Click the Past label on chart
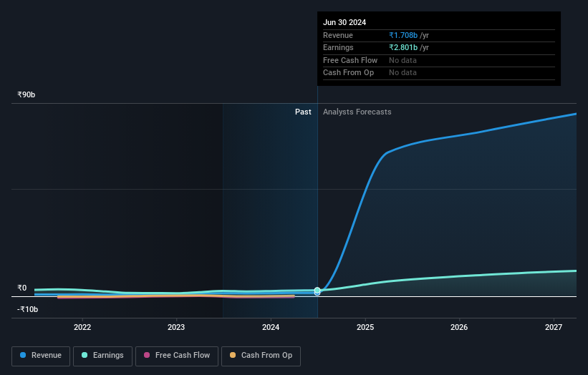Image resolution: width=588 pixels, height=375 pixels. [x=303, y=112]
